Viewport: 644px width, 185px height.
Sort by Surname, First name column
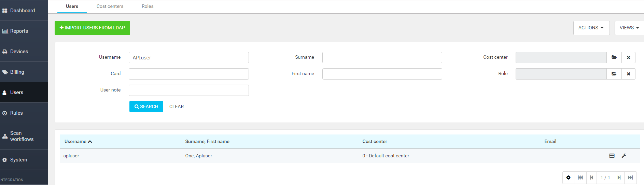coord(207,141)
